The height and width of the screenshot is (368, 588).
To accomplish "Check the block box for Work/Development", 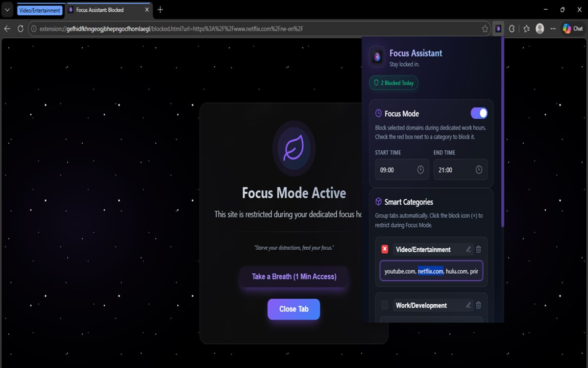I will point(385,305).
